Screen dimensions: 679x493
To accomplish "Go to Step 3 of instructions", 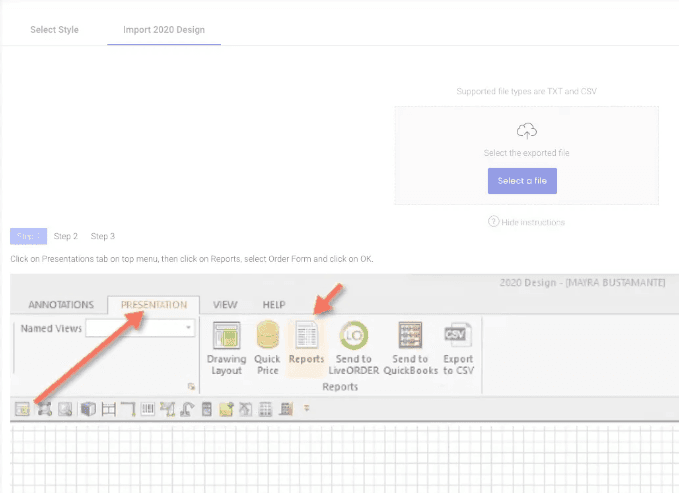I will point(103,236).
